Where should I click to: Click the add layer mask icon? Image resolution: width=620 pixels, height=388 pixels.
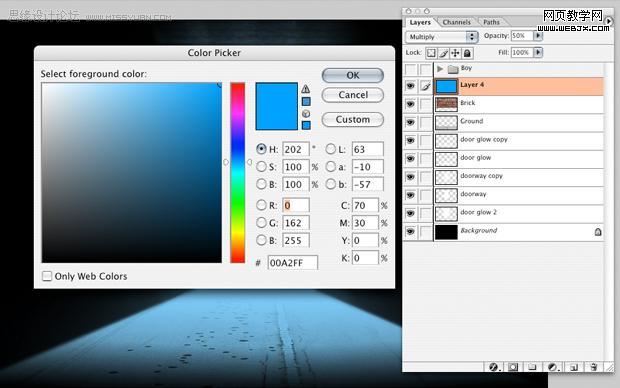pyautogui.click(x=513, y=367)
